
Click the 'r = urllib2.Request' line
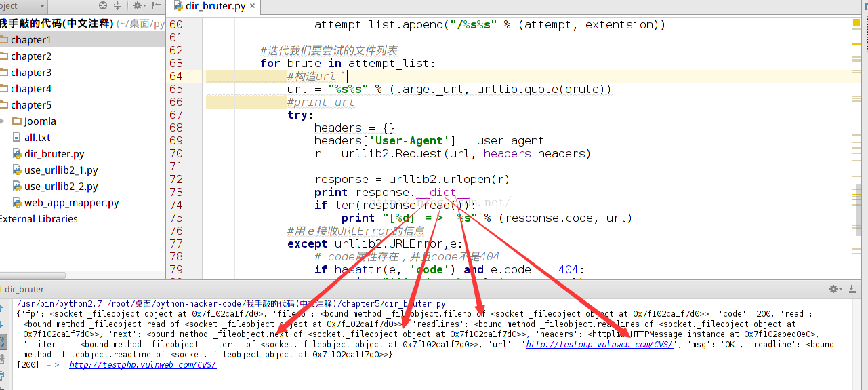pos(453,153)
